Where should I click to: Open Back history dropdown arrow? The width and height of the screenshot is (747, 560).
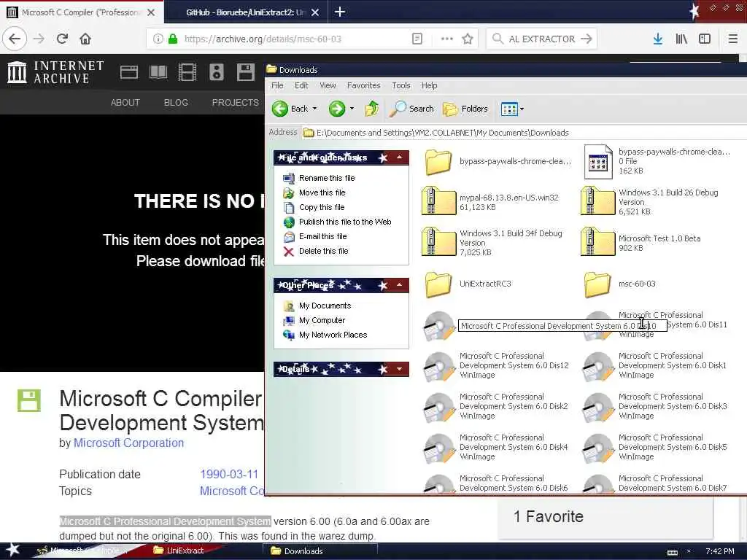[x=315, y=109]
